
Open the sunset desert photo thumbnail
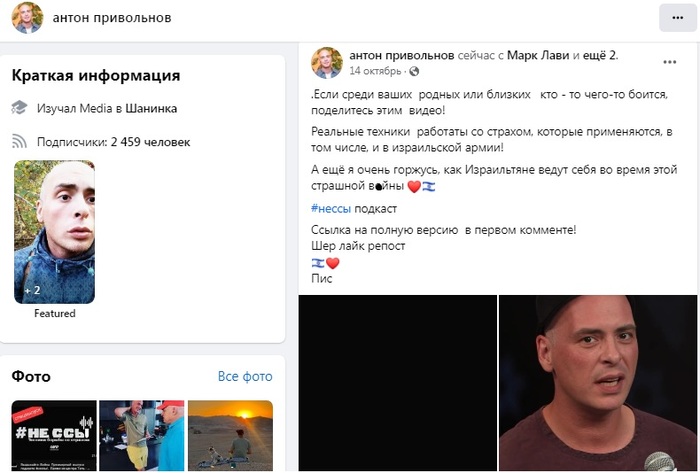pos(230,435)
